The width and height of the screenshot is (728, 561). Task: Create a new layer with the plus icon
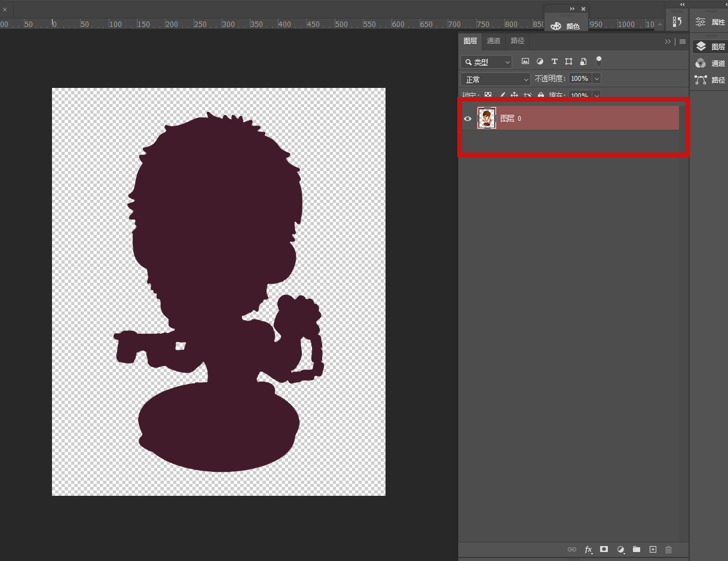click(x=653, y=549)
